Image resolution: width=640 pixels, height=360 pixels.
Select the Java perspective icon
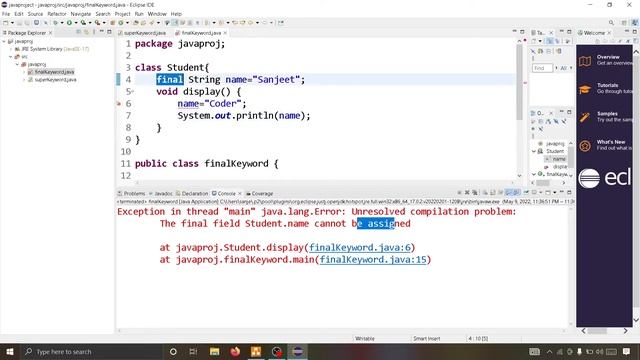635,23
